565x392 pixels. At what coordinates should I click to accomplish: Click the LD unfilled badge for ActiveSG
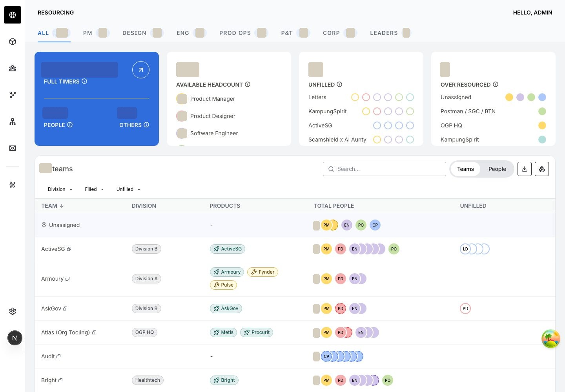coord(465,249)
